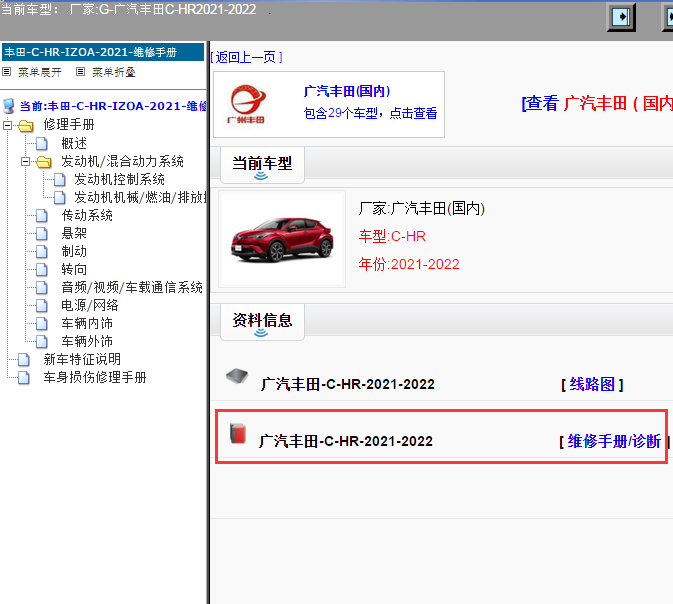Viewport: 673px width, 604px height.
Task: Click the page icon beside 车身损伤修理手册
Action: click(x=24, y=378)
